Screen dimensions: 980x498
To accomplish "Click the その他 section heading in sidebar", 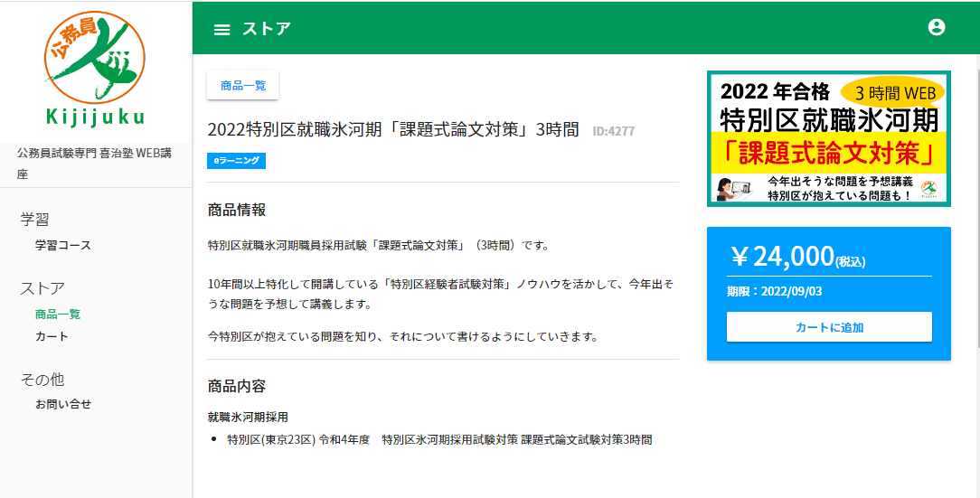I will pyautogui.click(x=42, y=379).
